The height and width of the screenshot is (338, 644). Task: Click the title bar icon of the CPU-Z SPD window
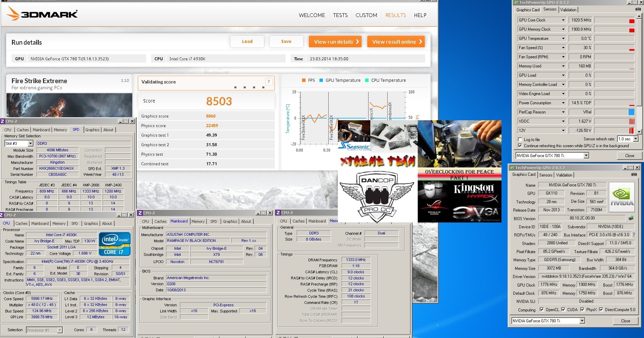[2, 121]
